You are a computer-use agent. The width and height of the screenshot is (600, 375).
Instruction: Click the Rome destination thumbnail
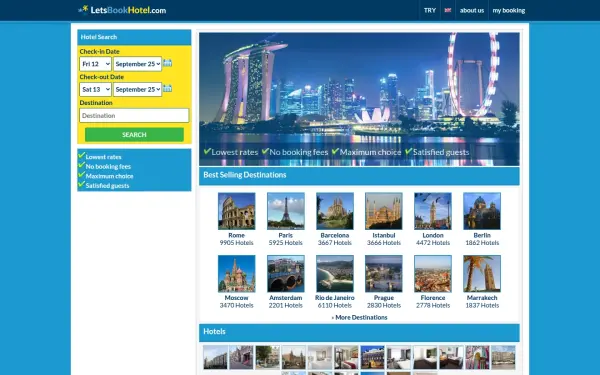point(236,211)
